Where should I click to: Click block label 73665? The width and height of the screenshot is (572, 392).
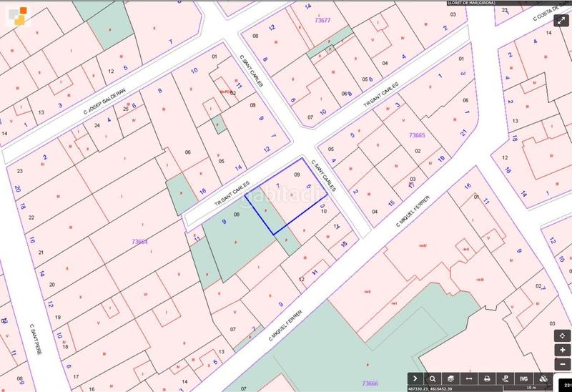[417, 135]
